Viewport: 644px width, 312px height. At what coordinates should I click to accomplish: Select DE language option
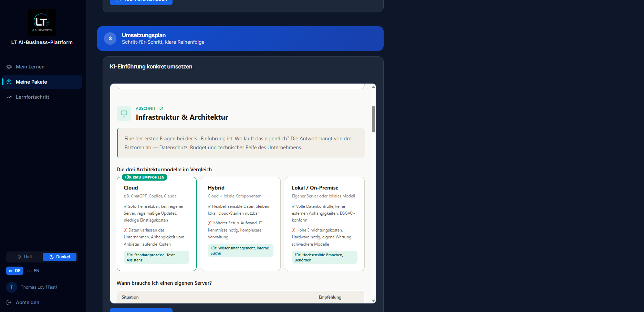coord(15,271)
